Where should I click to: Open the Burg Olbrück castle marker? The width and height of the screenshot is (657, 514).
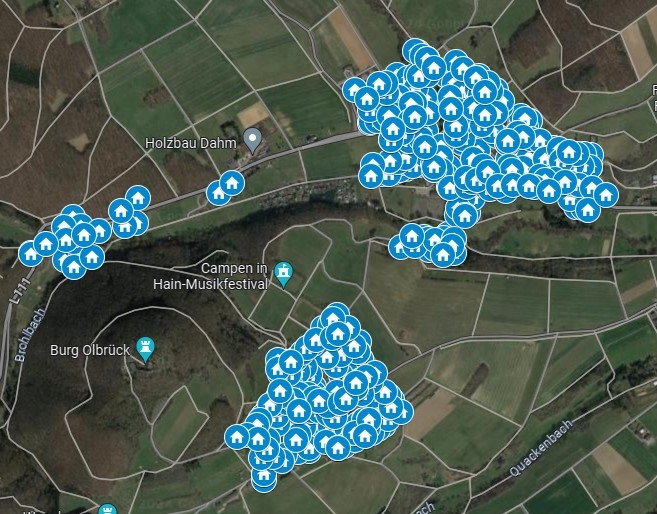click(x=145, y=349)
